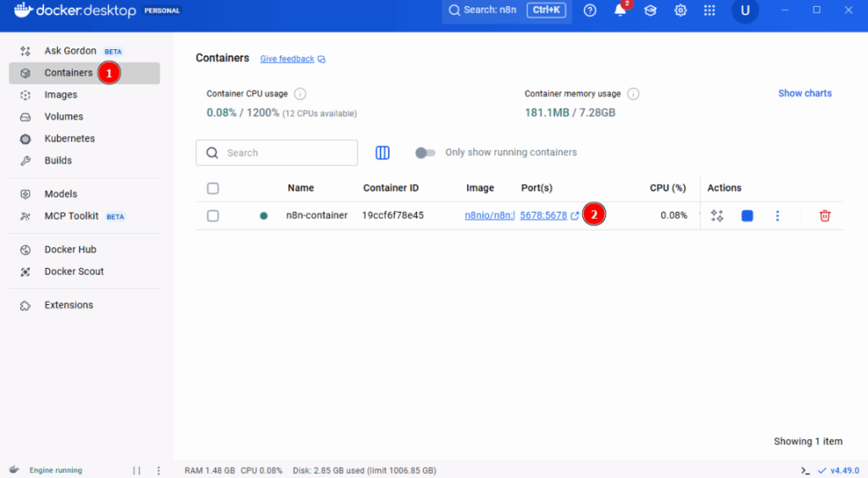Open the apps grid icon in header

coord(709,10)
